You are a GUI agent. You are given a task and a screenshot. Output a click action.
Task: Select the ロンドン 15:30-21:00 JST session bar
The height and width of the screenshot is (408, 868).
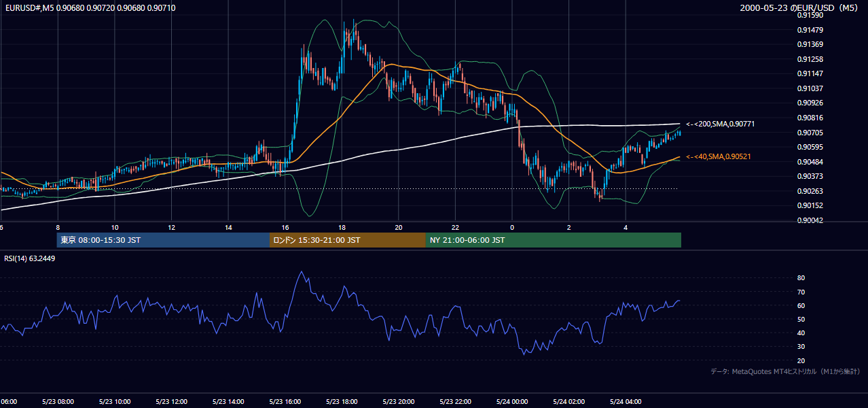pos(348,240)
